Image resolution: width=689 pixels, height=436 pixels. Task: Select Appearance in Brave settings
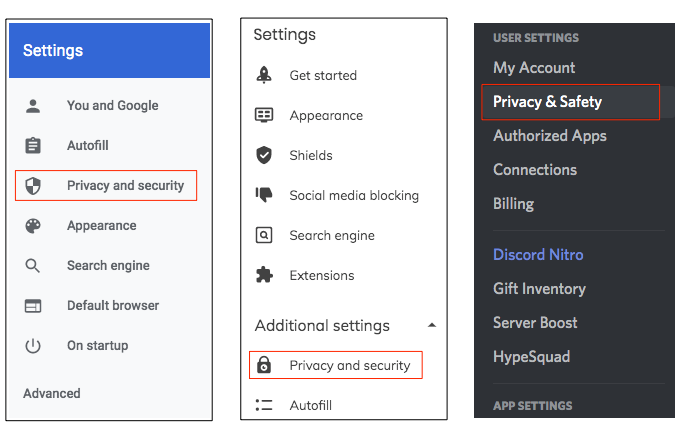[x=326, y=116]
